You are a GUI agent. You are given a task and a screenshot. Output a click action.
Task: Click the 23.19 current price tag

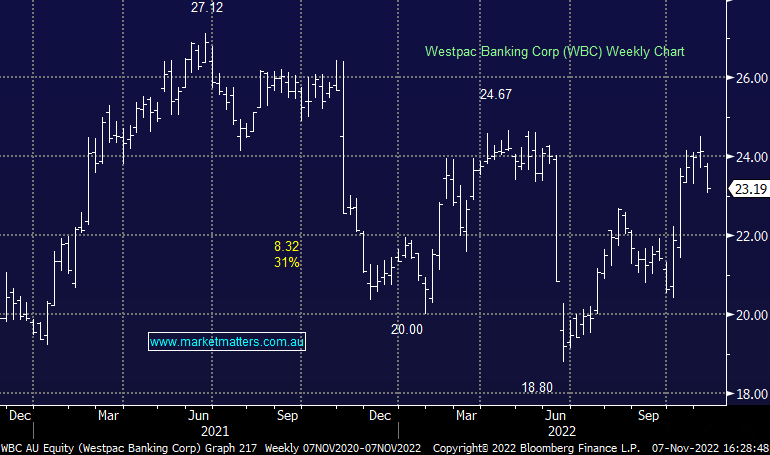[x=749, y=189]
